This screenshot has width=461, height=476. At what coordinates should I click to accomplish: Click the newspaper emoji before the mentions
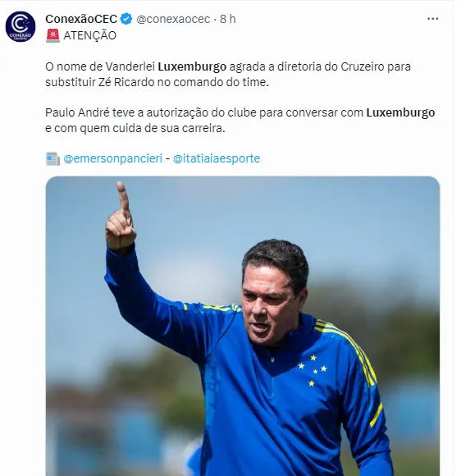(52, 158)
